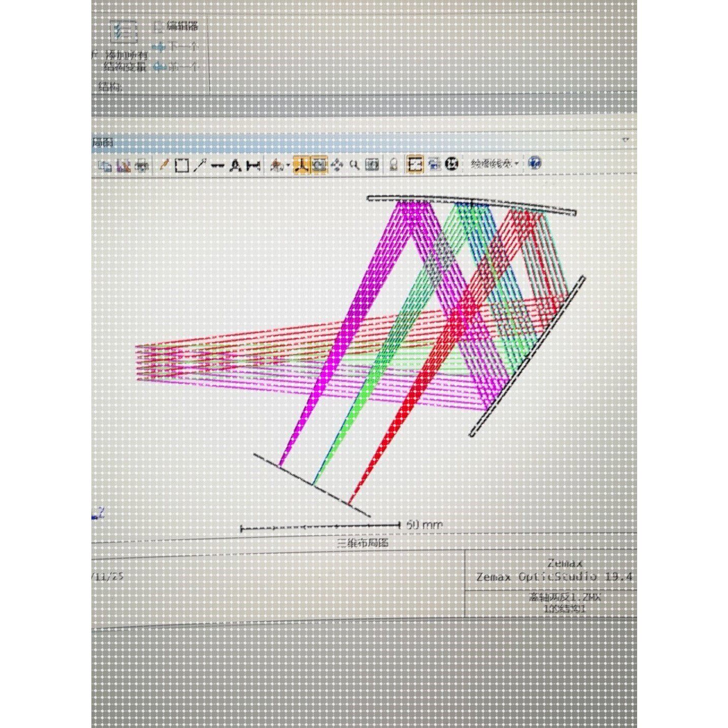This screenshot has height=728, width=728.
Task: Click the date text in footer
Action: click(107, 577)
